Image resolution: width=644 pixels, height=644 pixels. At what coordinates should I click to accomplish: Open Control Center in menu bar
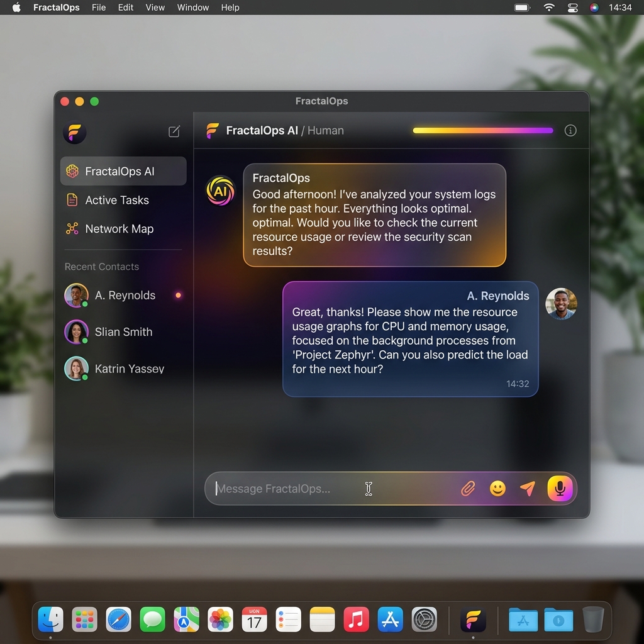point(572,8)
